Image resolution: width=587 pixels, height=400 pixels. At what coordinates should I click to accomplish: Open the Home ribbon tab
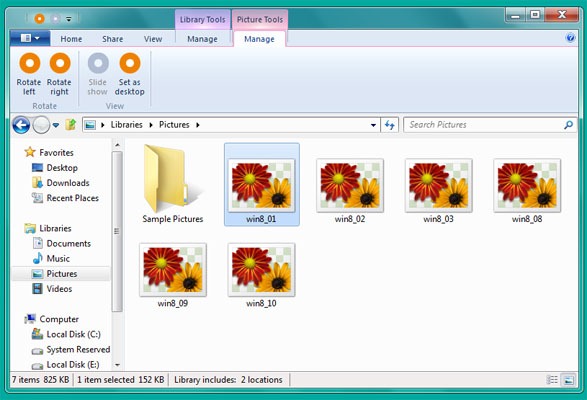pos(71,39)
